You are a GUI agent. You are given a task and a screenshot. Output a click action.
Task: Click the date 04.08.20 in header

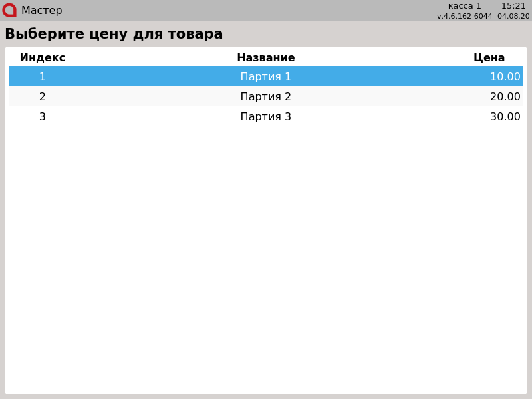point(513,16)
